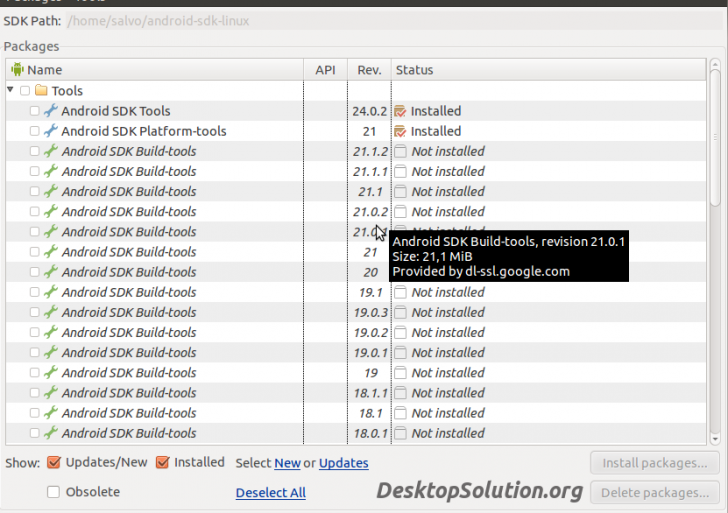Click the not-installed status icon for revision 19.1
The width and height of the screenshot is (728, 513).
pyautogui.click(x=400, y=292)
